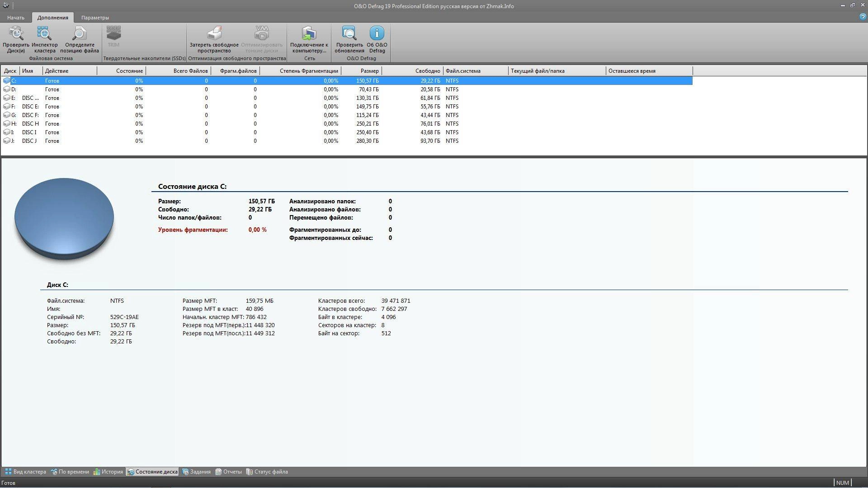Select the DISC H name cell

point(31,124)
